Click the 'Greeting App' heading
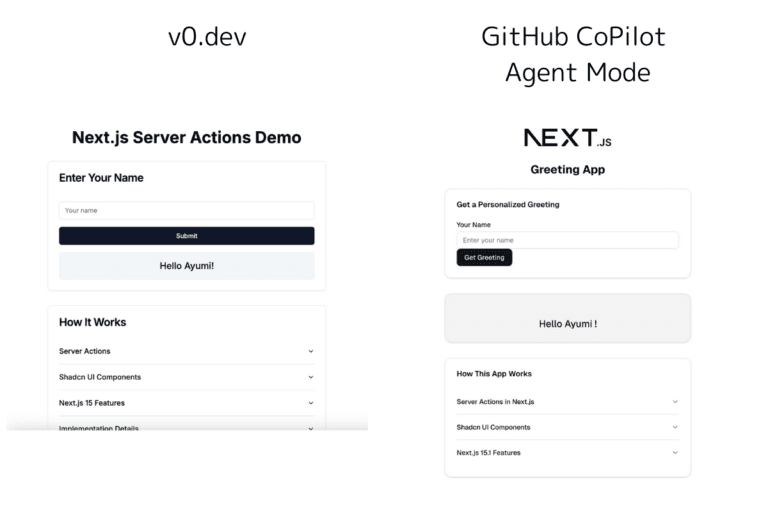This screenshot has height=512, width=768. 568,170
